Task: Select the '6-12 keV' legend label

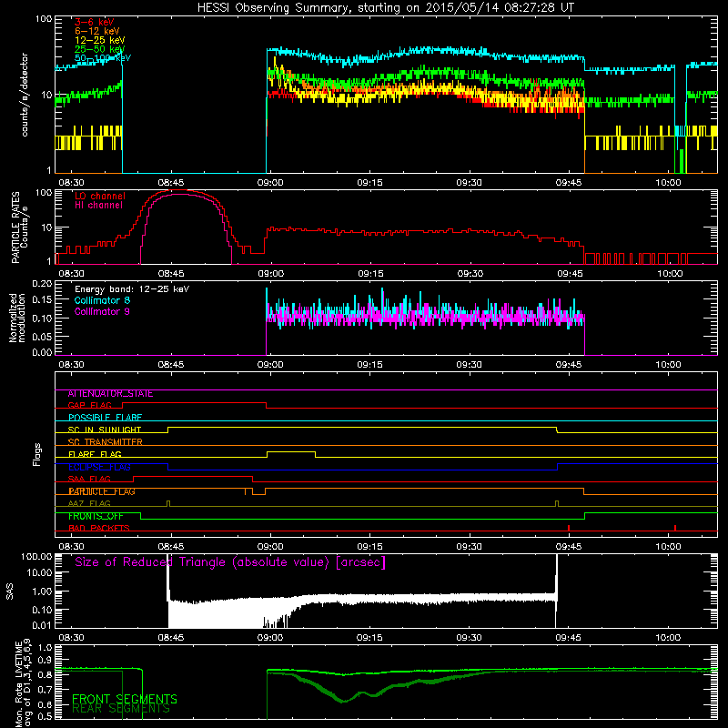Action: pyautogui.click(x=97, y=31)
